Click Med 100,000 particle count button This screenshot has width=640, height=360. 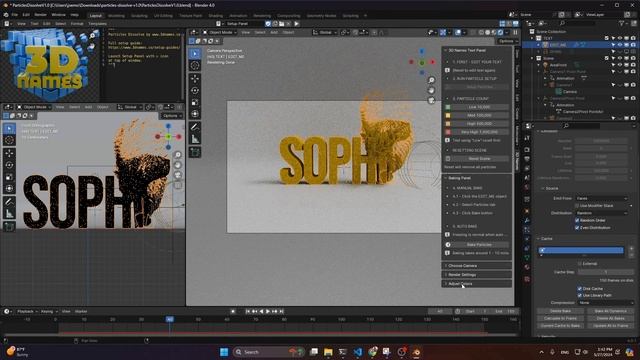480,116
